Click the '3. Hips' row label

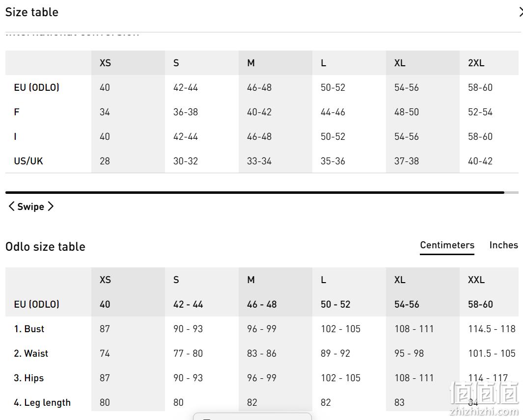[28, 378]
